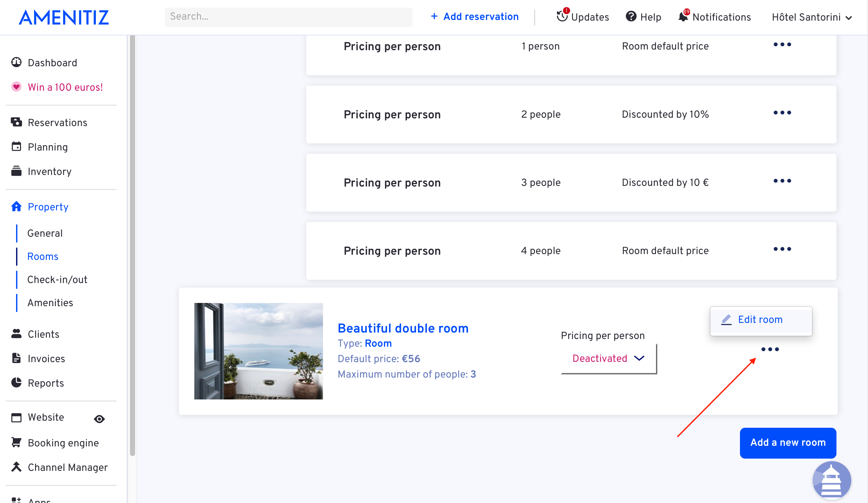Click the sidebar vertical scrollbar
Image resolution: width=868 pixels, height=503 pixels.
[x=132, y=246]
